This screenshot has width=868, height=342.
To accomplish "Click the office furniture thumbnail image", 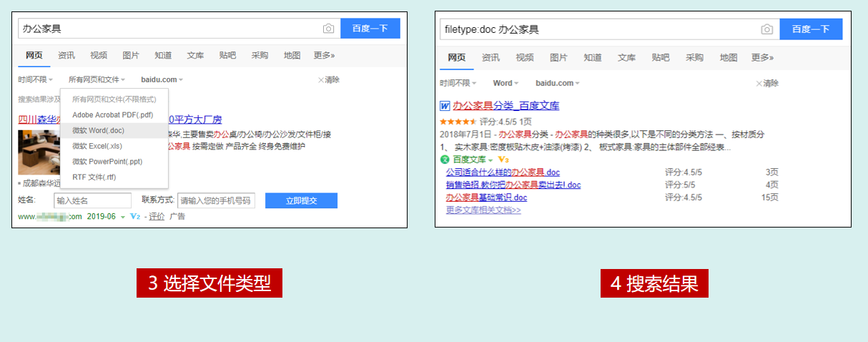I will [39, 152].
